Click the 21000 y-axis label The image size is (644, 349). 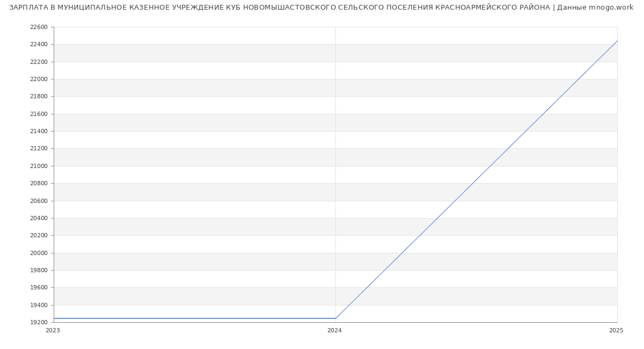click(39, 166)
